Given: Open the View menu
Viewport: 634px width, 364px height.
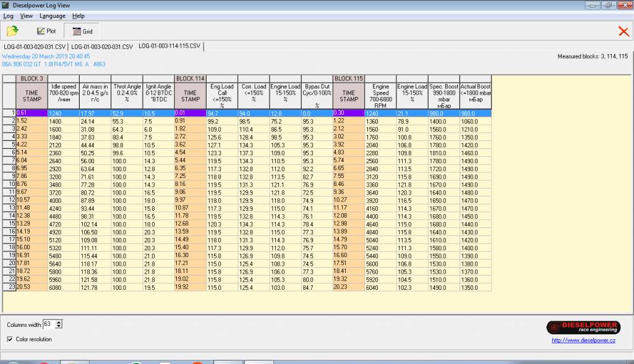Looking at the screenshot, I should coord(27,16).
